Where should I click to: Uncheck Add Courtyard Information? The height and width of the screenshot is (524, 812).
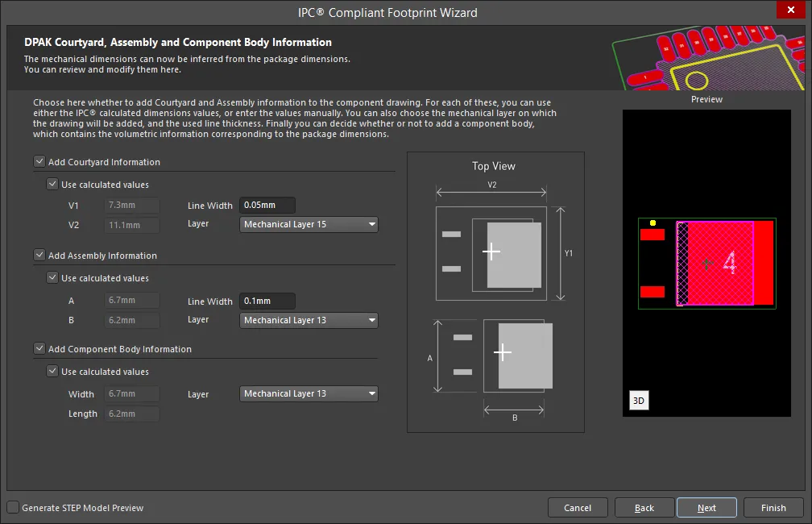[39, 162]
